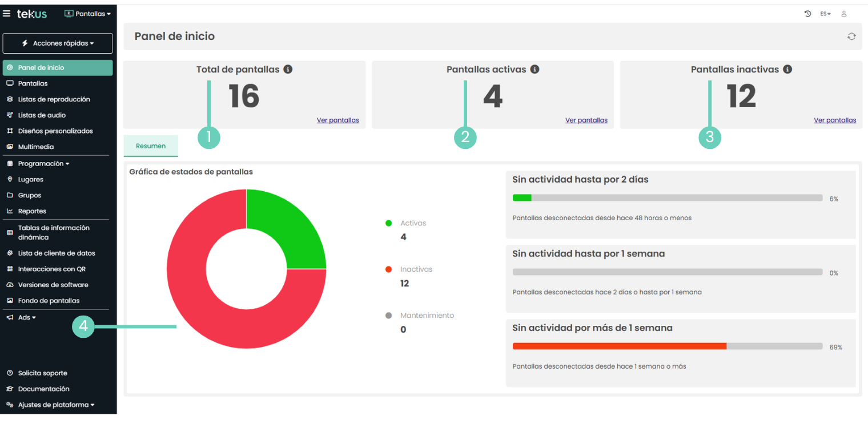Click info icon beside Pantallas activas

pyautogui.click(x=535, y=70)
